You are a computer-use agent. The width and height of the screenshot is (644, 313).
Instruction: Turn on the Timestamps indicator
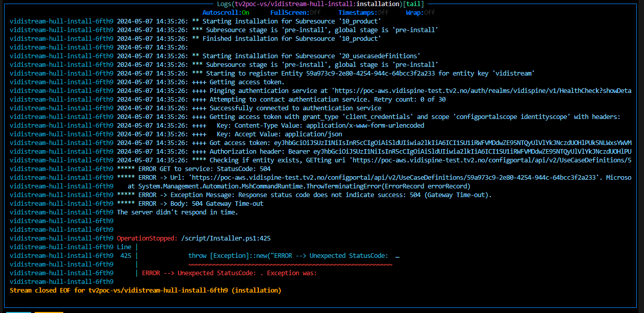[x=363, y=12]
